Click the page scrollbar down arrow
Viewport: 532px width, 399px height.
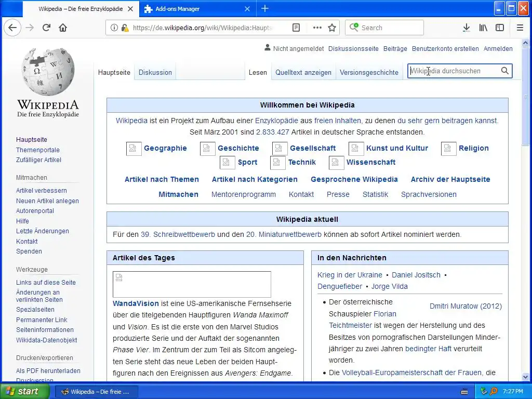tap(526, 377)
